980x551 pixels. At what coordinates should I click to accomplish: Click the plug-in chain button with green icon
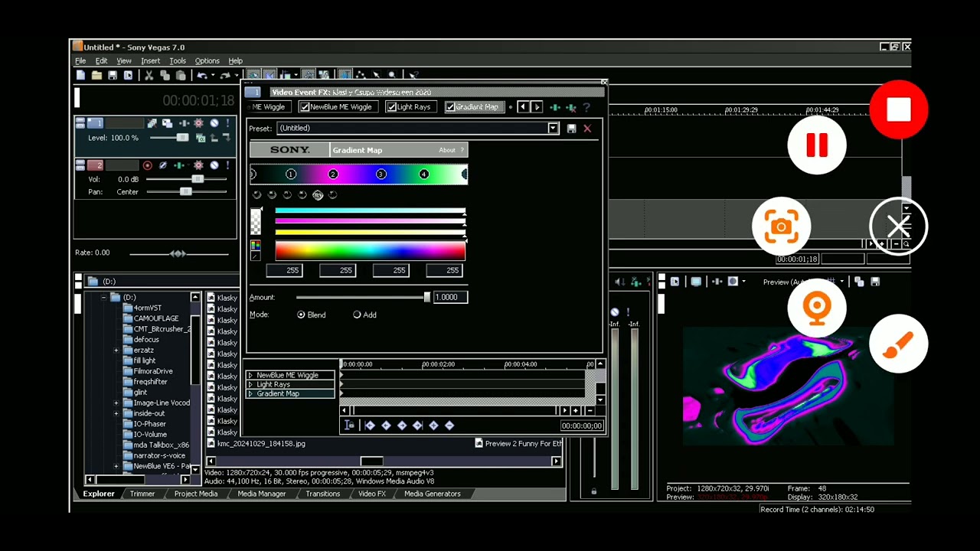click(x=555, y=107)
